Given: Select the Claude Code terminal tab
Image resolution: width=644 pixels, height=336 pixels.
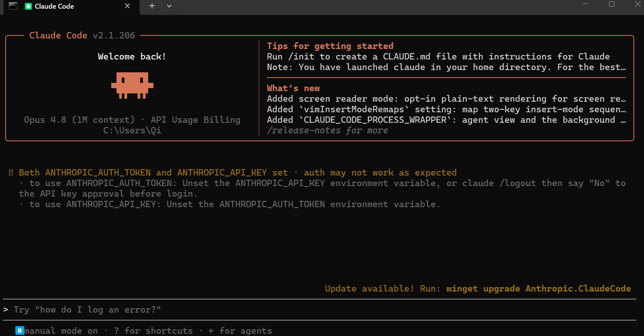Looking at the screenshot, I should coord(72,6).
